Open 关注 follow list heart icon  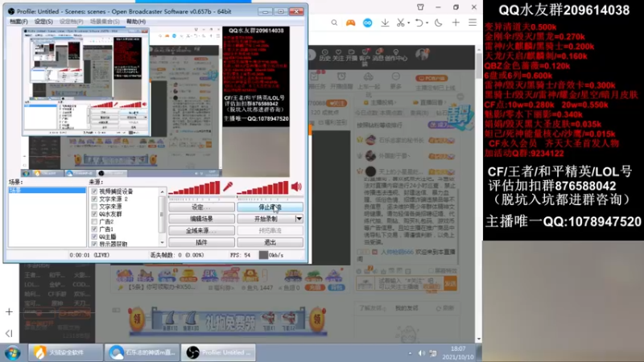tap(338, 55)
